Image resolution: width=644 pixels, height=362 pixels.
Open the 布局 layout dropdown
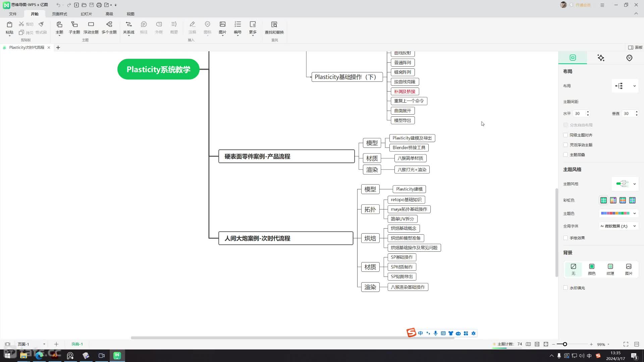(625, 86)
